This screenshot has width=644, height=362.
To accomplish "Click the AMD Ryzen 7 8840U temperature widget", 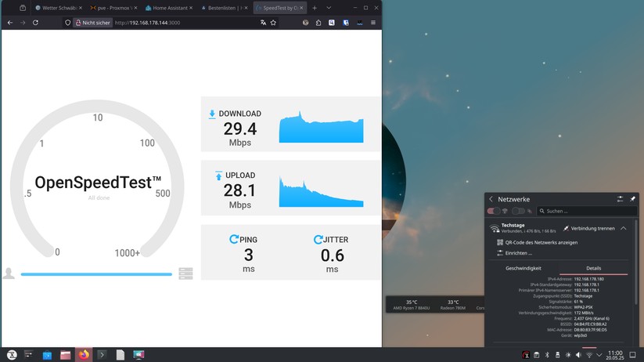I will coord(411,305).
